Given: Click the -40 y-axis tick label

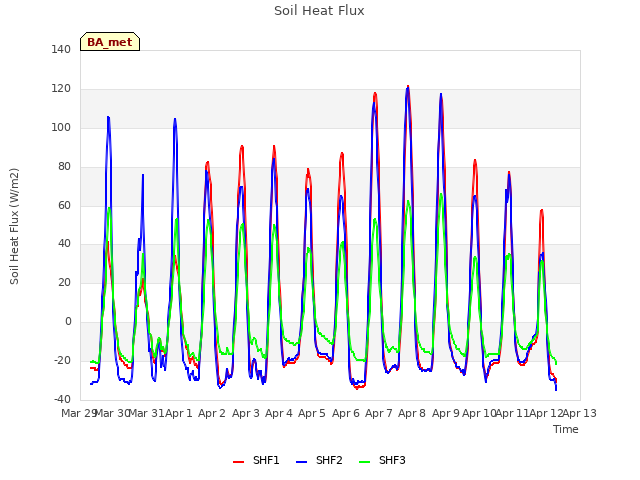Looking at the screenshot, I should pyautogui.click(x=62, y=399).
